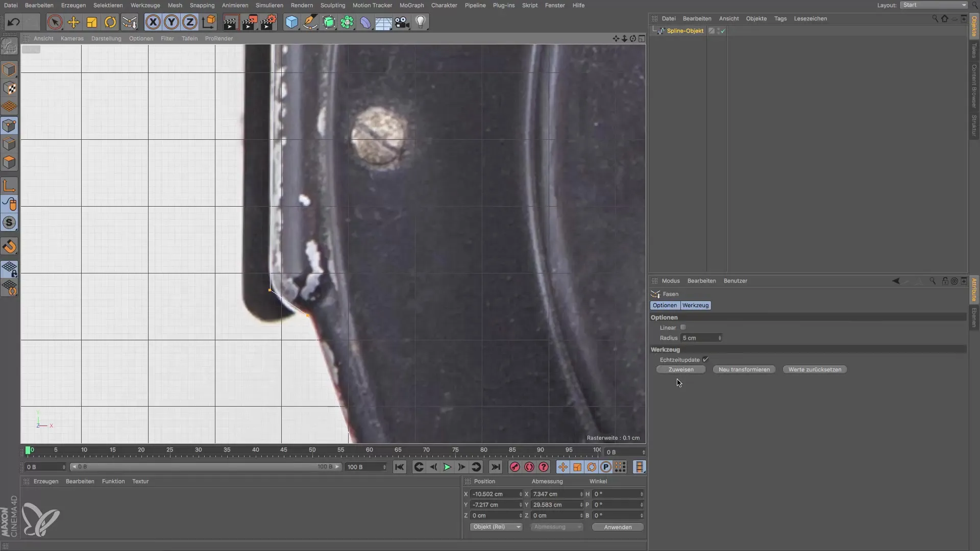Jump to the animation start

coord(400,467)
